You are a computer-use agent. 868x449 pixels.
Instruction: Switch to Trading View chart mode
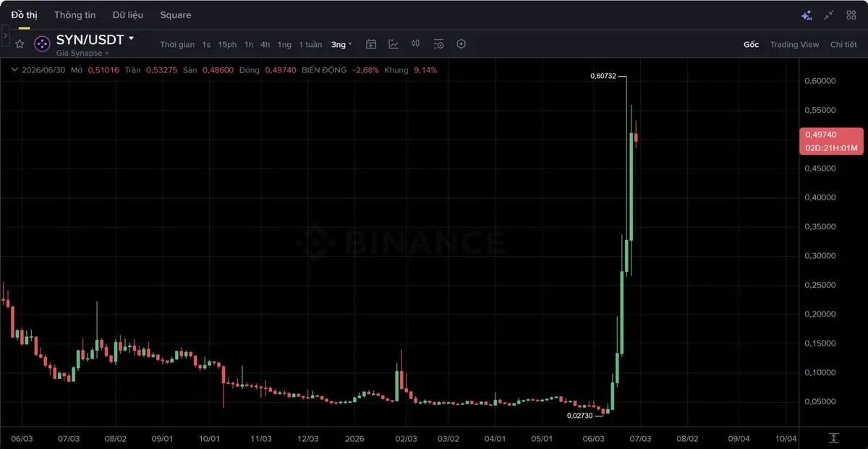coord(794,45)
